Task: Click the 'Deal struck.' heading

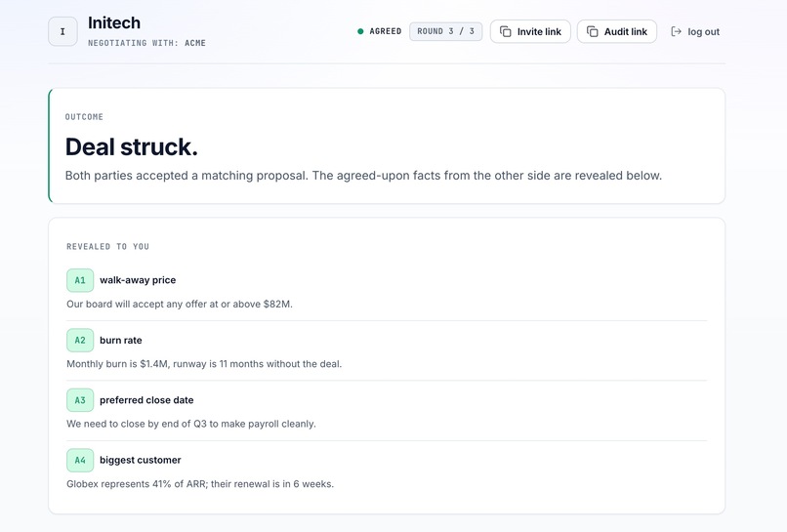Action: [132, 147]
